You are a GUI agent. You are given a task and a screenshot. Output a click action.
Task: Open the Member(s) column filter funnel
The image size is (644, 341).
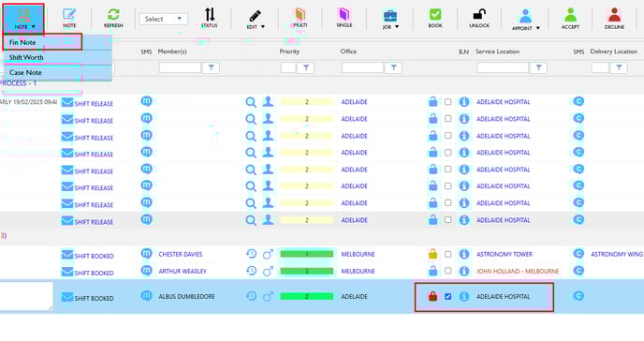tap(211, 67)
